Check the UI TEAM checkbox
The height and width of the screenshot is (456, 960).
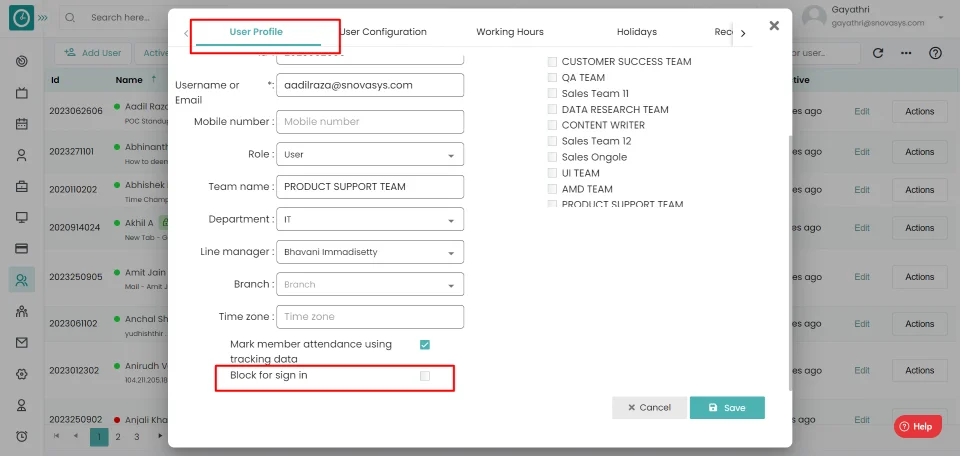(552, 173)
